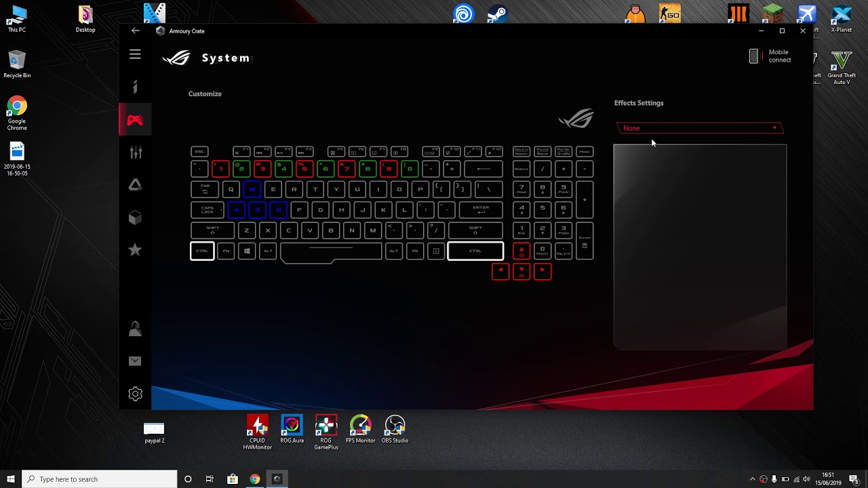The height and width of the screenshot is (488, 868).
Task: Select the Windows logo key
Action: click(247, 251)
